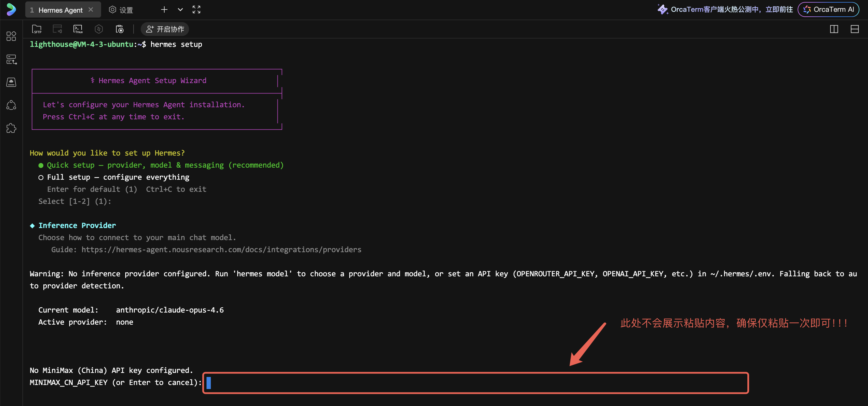The height and width of the screenshot is (406, 868).
Task: Select the Quick setup radio option
Action: [x=41, y=165]
